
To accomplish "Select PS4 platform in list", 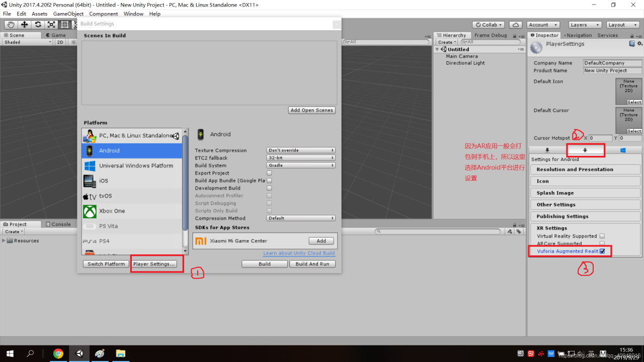I will (x=131, y=241).
